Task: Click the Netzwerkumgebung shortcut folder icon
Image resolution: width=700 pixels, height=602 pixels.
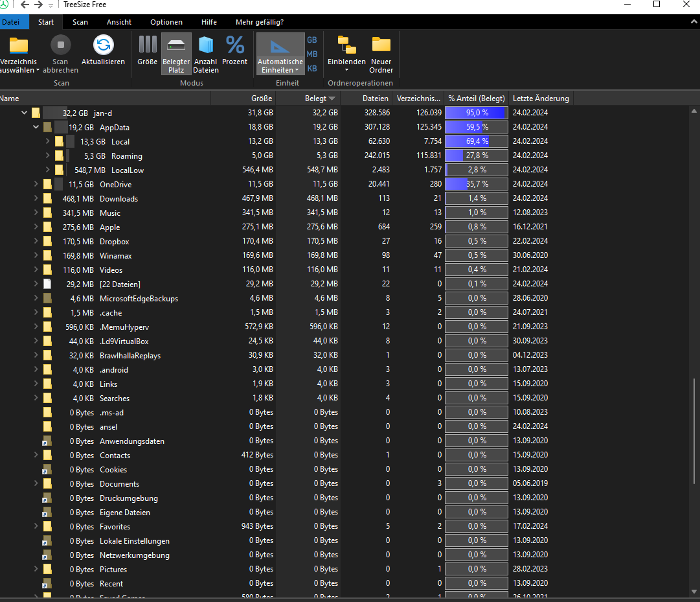Action: pyautogui.click(x=47, y=555)
